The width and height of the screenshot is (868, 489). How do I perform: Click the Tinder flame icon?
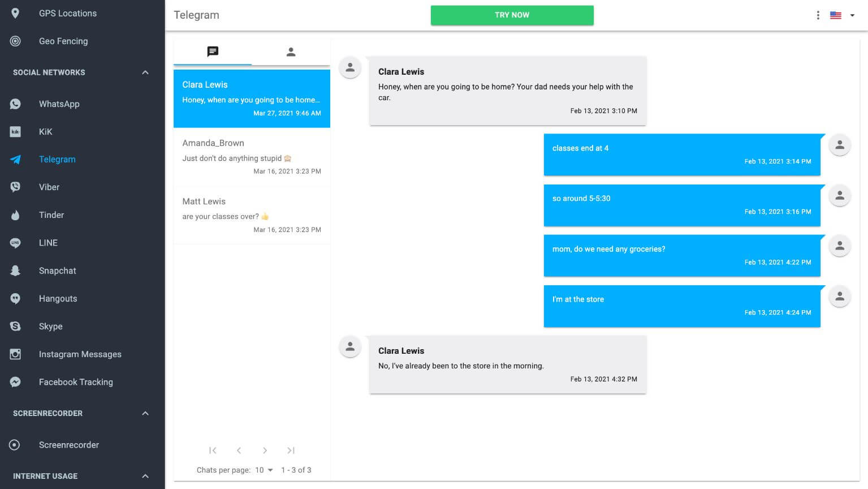[15, 215]
